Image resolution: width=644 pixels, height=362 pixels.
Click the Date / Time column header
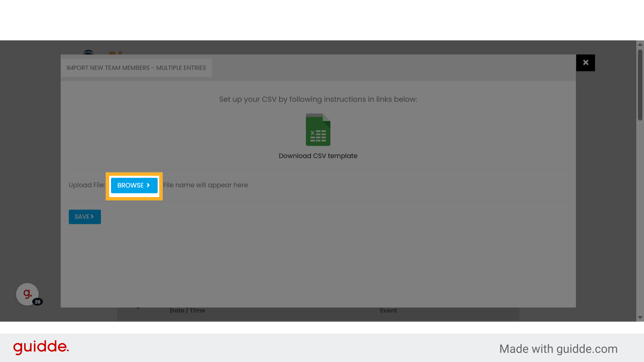[x=187, y=310]
